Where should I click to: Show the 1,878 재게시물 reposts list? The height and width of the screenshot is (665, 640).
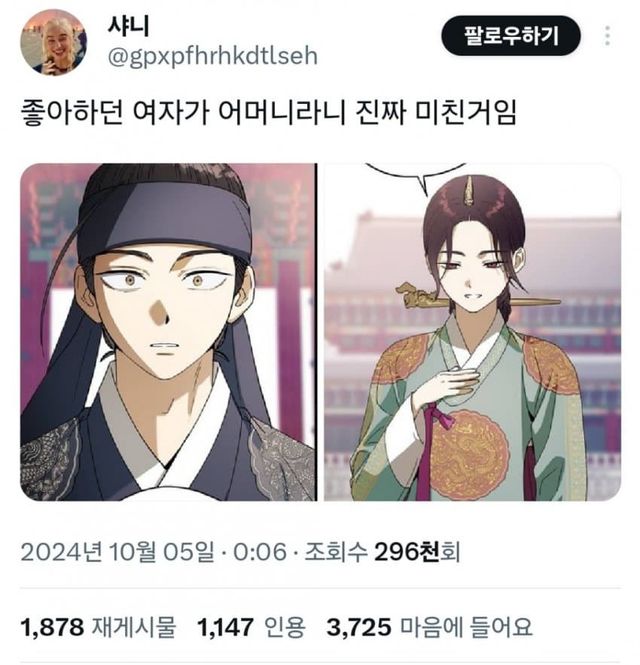pyautogui.click(x=98, y=627)
